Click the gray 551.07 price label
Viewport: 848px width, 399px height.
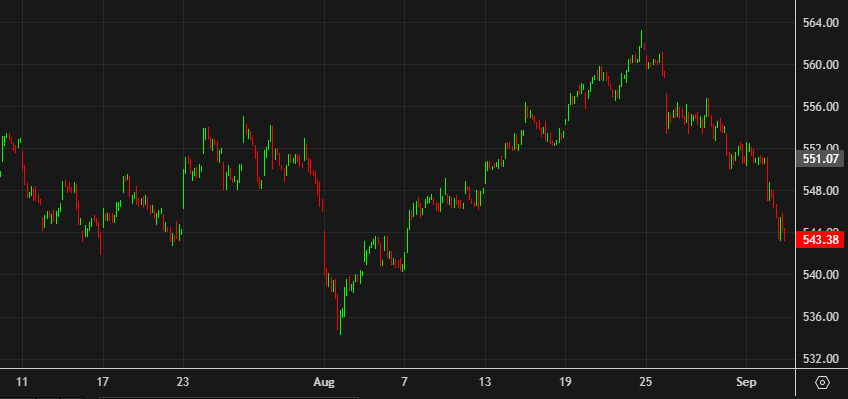(x=820, y=158)
